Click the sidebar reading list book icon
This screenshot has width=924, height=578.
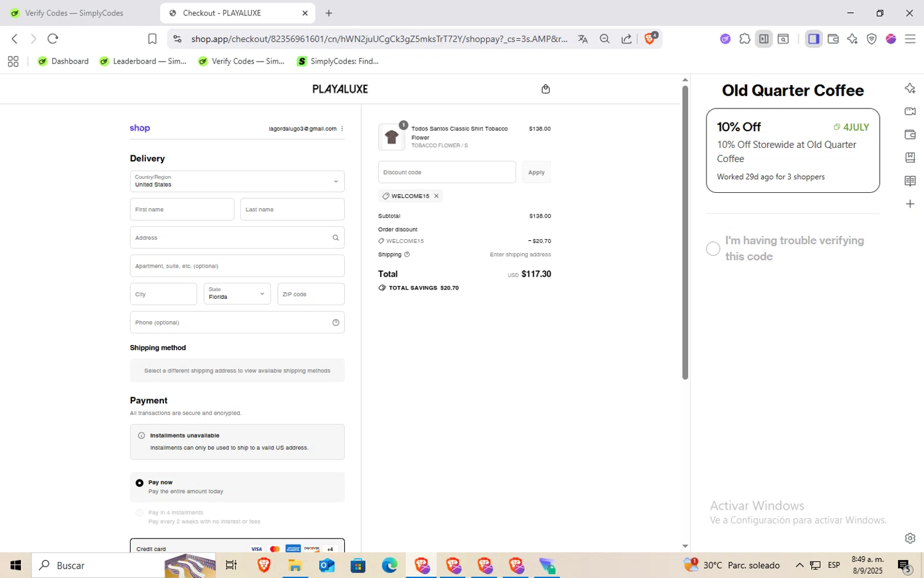pyautogui.click(x=910, y=181)
